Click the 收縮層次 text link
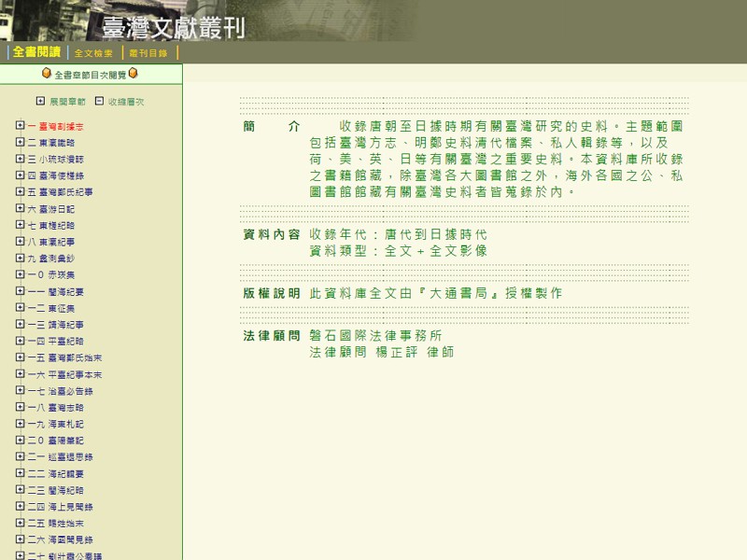Image resolution: width=747 pixels, height=560 pixels. coord(126,101)
